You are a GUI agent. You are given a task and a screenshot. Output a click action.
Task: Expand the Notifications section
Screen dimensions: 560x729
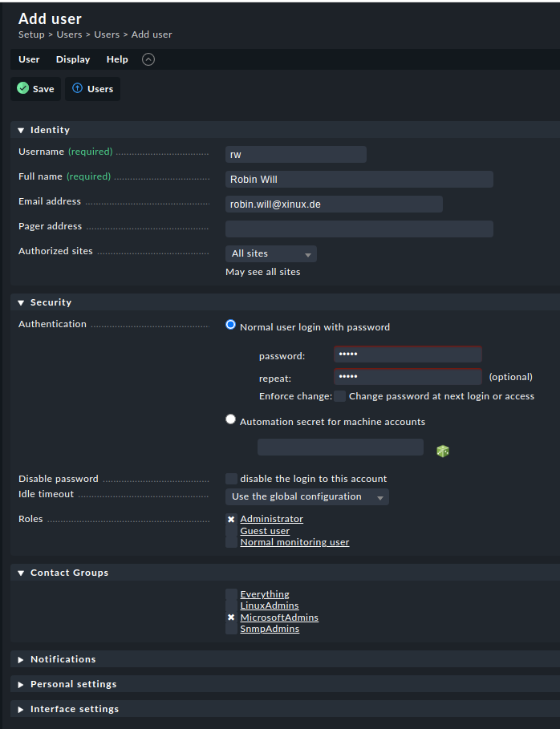[63, 659]
